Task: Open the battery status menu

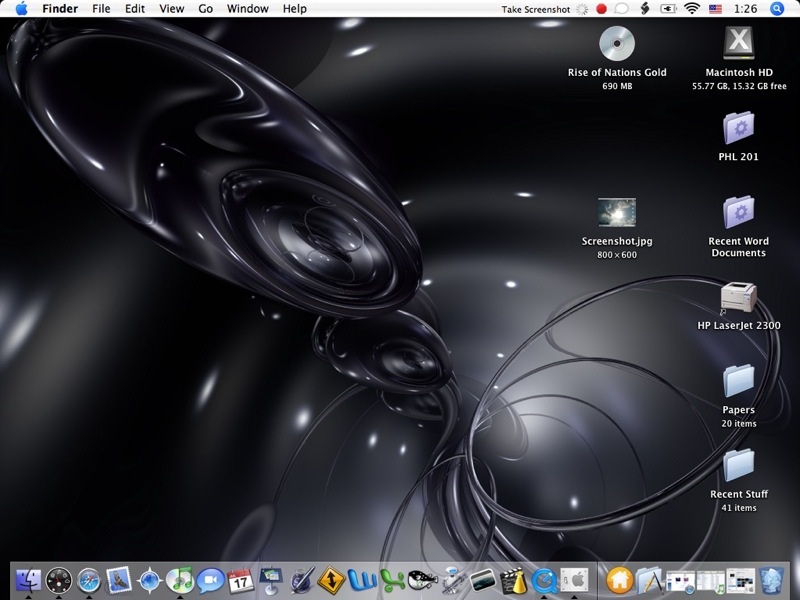Action: click(x=668, y=9)
